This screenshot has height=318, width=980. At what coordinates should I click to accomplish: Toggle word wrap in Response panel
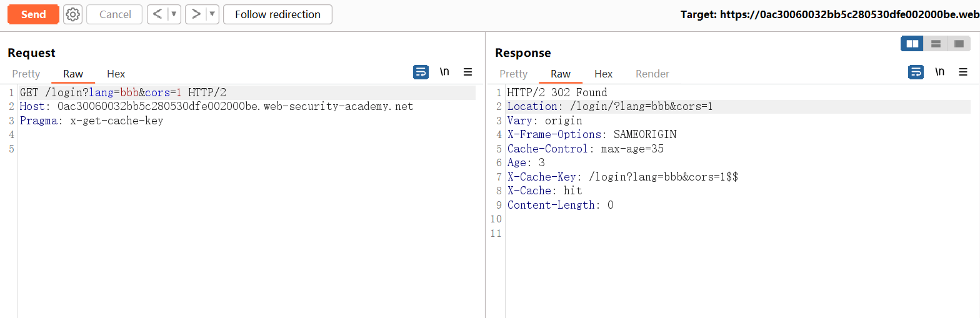[916, 72]
